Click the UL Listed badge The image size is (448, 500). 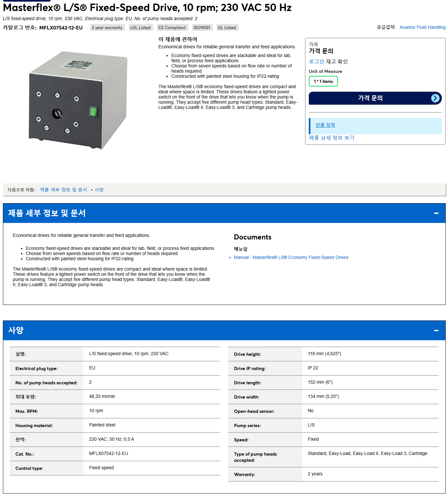(227, 28)
